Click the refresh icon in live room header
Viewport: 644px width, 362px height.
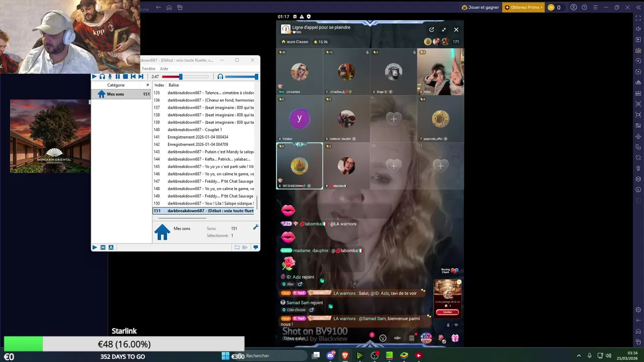click(x=431, y=30)
